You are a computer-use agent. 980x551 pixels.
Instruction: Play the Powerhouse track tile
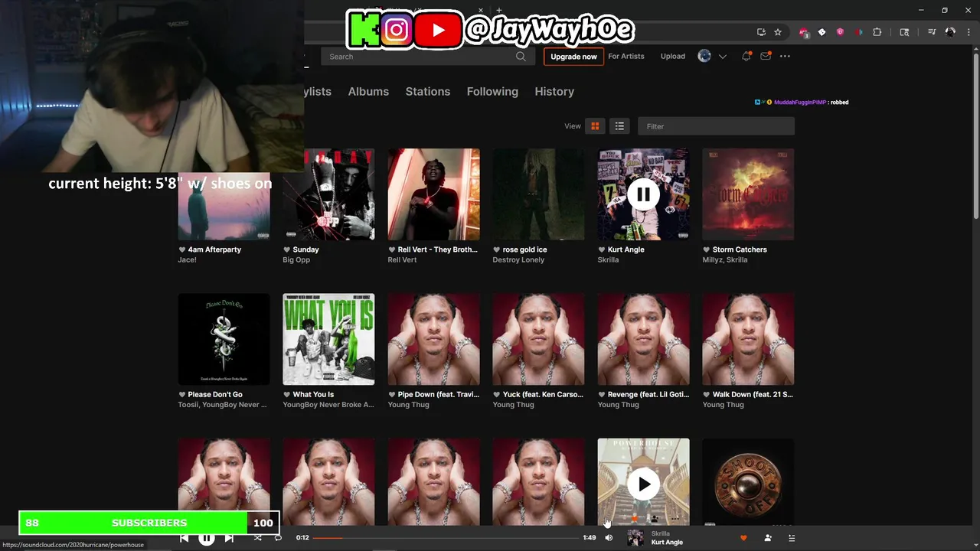click(x=643, y=484)
